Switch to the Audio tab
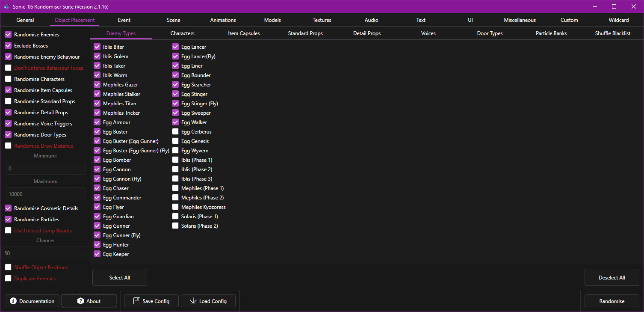Viewport: 644px width, 312px height. coord(371,20)
